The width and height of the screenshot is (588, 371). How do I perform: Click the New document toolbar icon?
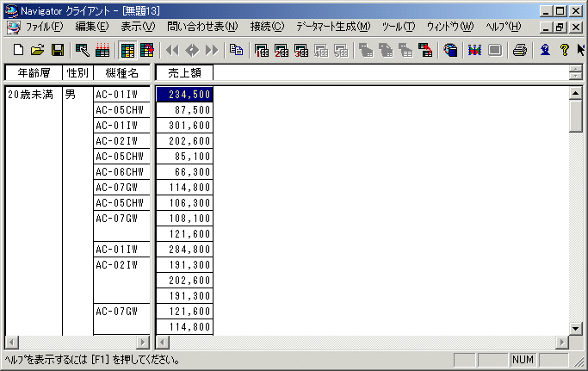[18, 50]
